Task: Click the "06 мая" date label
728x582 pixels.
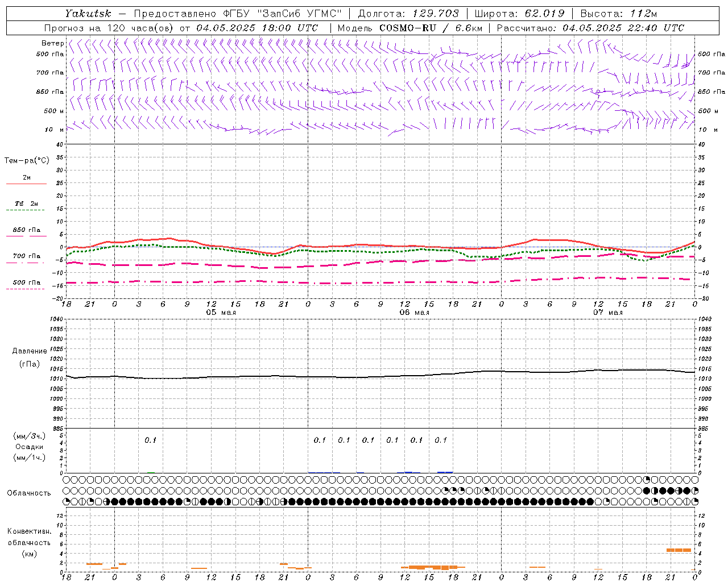Action: [x=414, y=313]
